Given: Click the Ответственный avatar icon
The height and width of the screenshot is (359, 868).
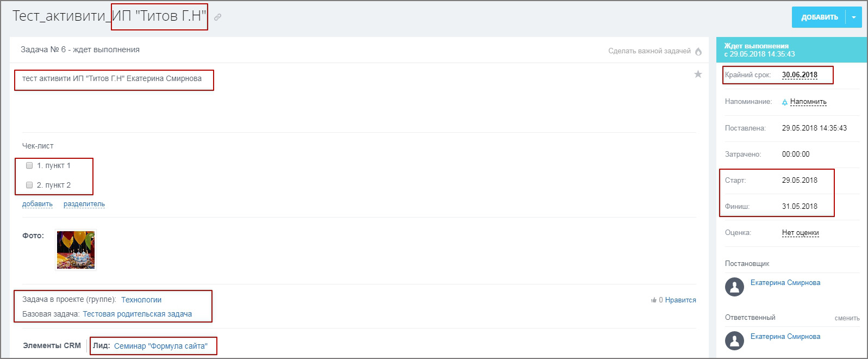Looking at the screenshot, I should point(734,341).
